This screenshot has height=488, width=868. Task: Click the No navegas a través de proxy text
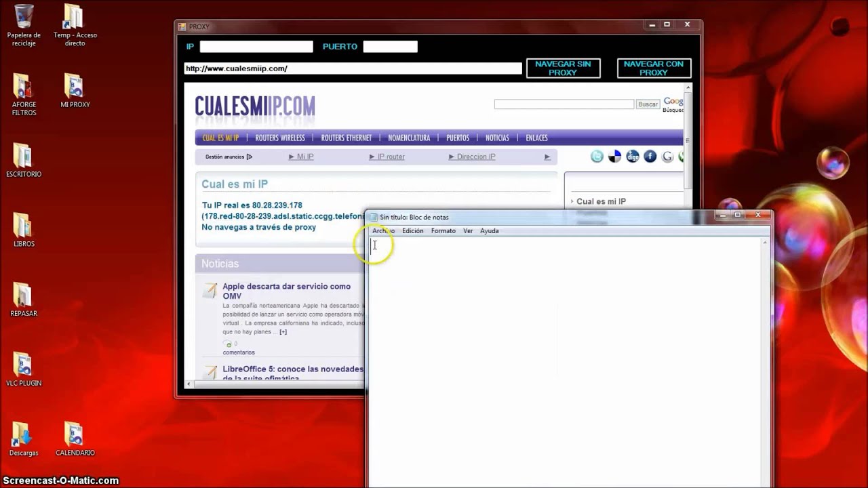pos(258,227)
